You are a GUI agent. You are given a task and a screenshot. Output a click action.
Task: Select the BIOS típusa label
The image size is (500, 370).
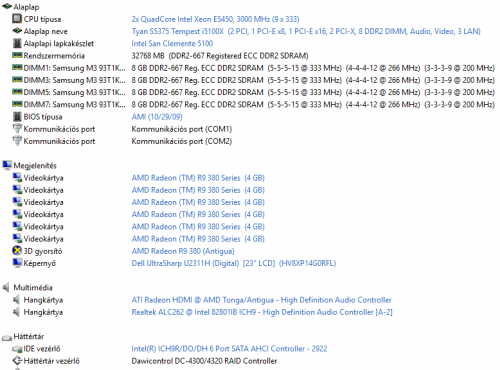coord(43,117)
